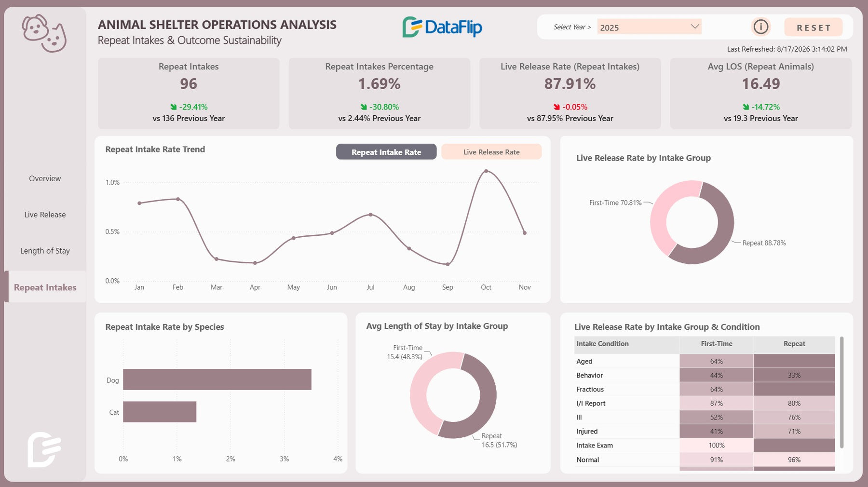Open the Select Year dropdown arrow
The image size is (868, 487).
(x=695, y=27)
